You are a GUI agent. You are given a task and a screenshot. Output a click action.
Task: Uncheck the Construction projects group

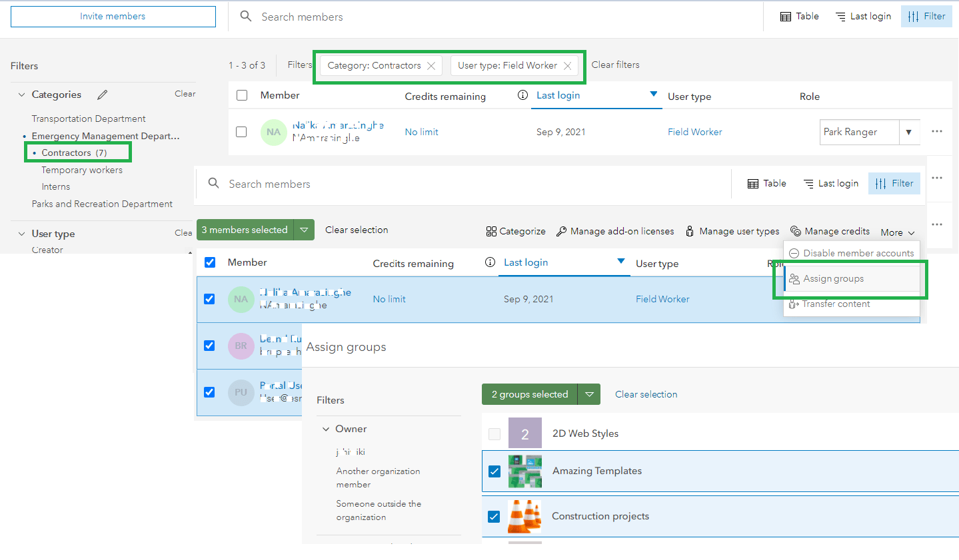[494, 516]
